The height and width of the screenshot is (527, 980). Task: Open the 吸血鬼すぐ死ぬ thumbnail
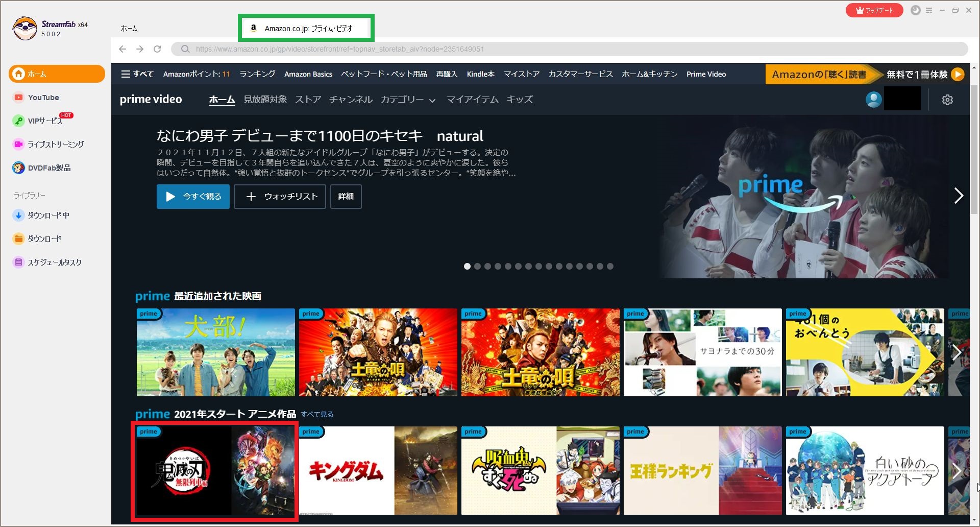pos(541,471)
